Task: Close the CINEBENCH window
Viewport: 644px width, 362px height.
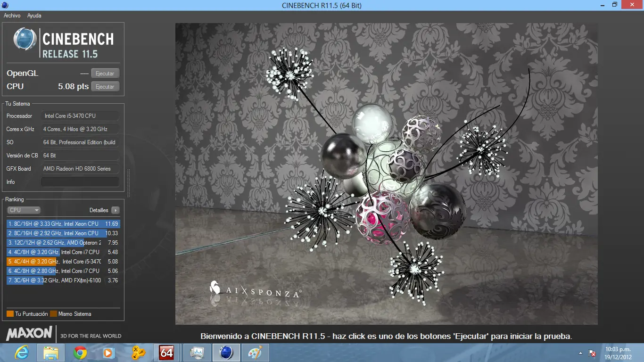Action: point(632,5)
